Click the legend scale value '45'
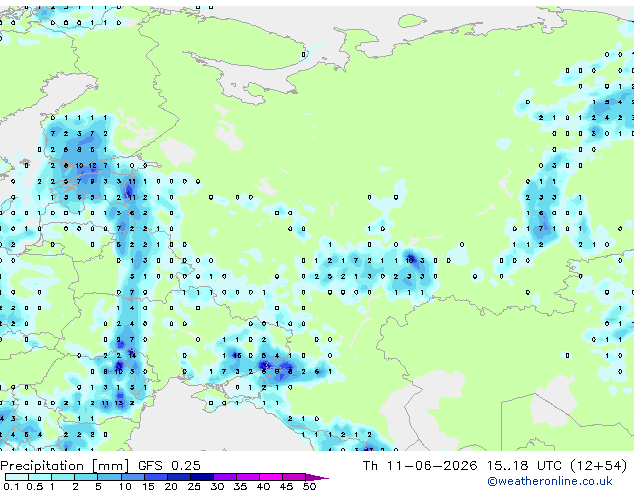This screenshot has height=490, width=634. coord(286,486)
